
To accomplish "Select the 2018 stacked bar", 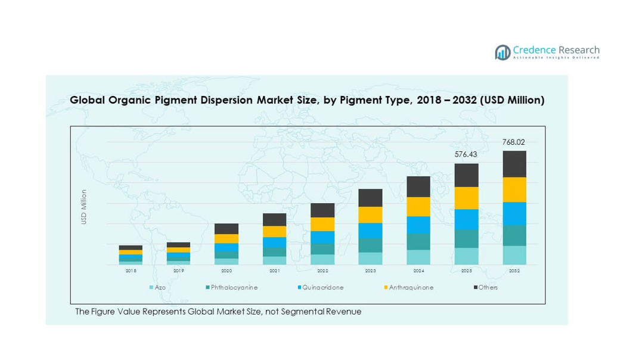I will tap(131, 255).
